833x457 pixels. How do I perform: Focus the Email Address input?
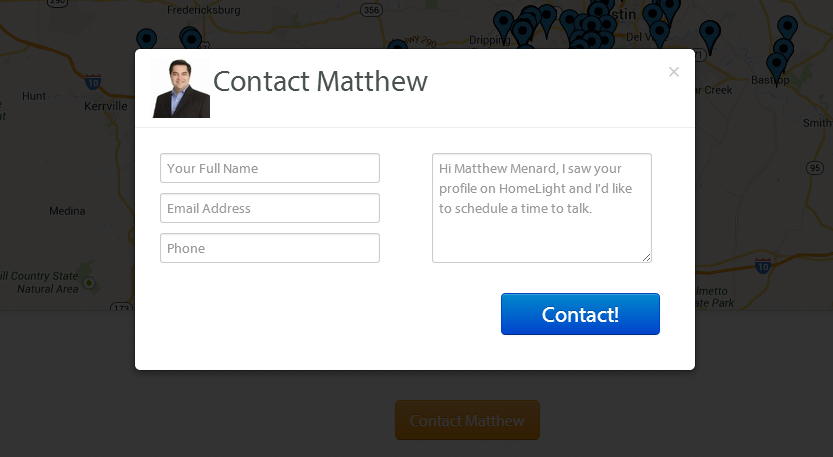point(270,208)
